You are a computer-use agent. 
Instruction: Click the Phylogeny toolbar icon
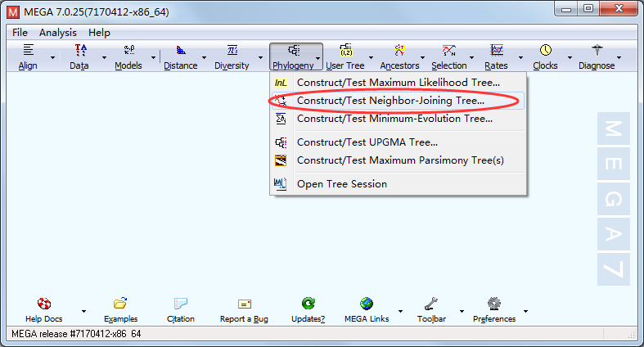pos(294,50)
